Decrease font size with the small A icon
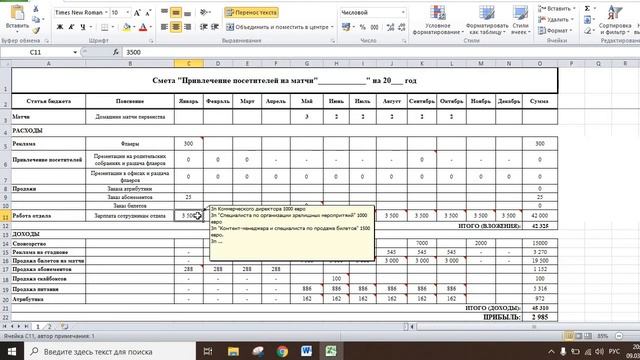640x360 pixels. (148, 13)
